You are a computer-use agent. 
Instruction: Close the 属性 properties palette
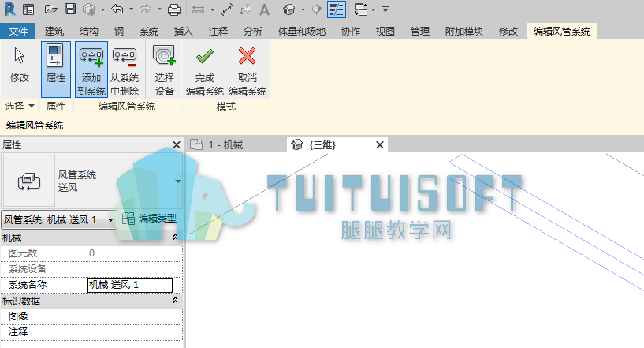coord(177,144)
